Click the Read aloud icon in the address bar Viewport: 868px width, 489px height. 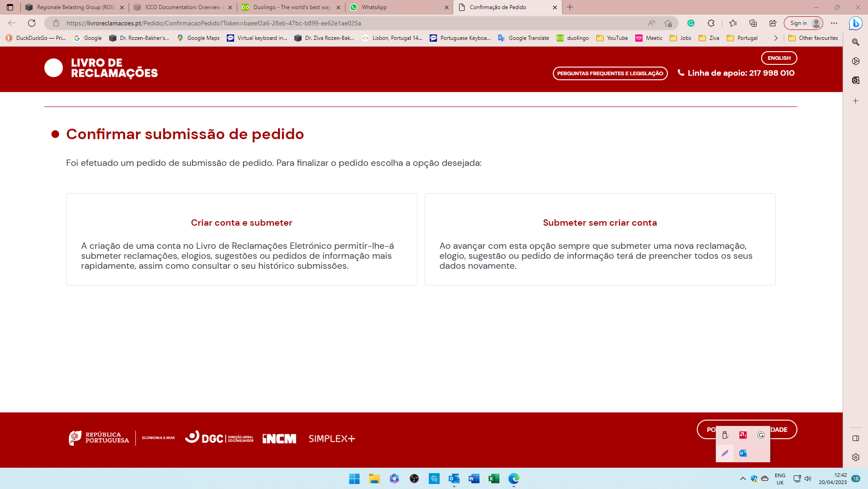pyautogui.click(x=652, y=23)
